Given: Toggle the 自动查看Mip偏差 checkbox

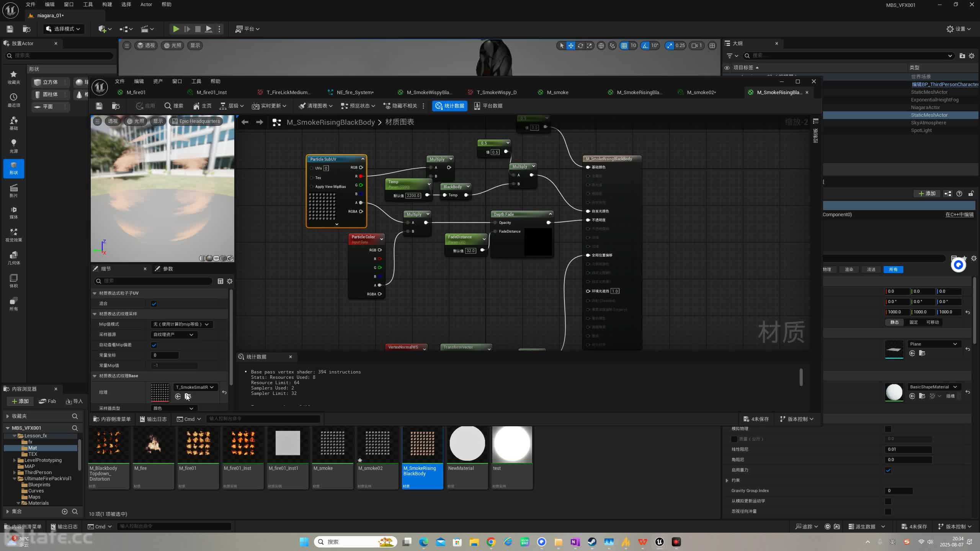Looking at the screenshot, I should point(154,345).
